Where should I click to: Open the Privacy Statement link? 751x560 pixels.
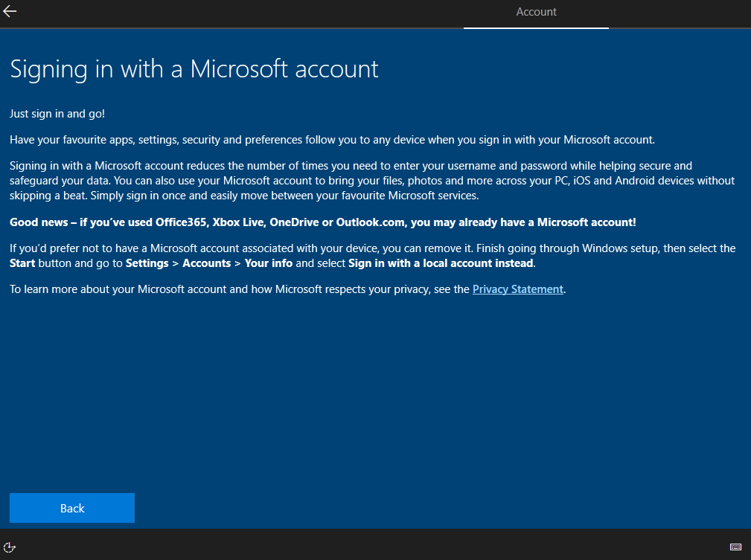pos(518,289)
